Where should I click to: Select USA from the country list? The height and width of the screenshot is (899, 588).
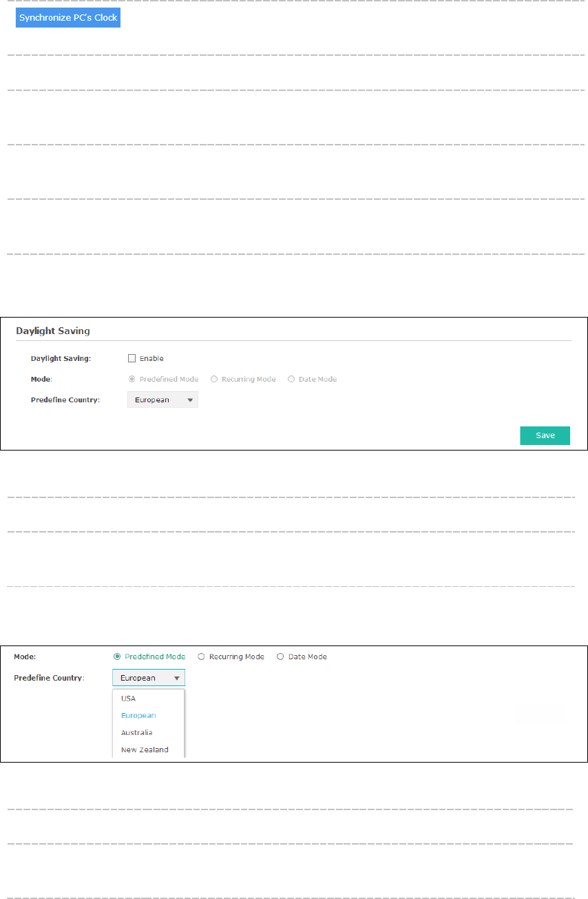pyautogui.click(x=128, y=698)
